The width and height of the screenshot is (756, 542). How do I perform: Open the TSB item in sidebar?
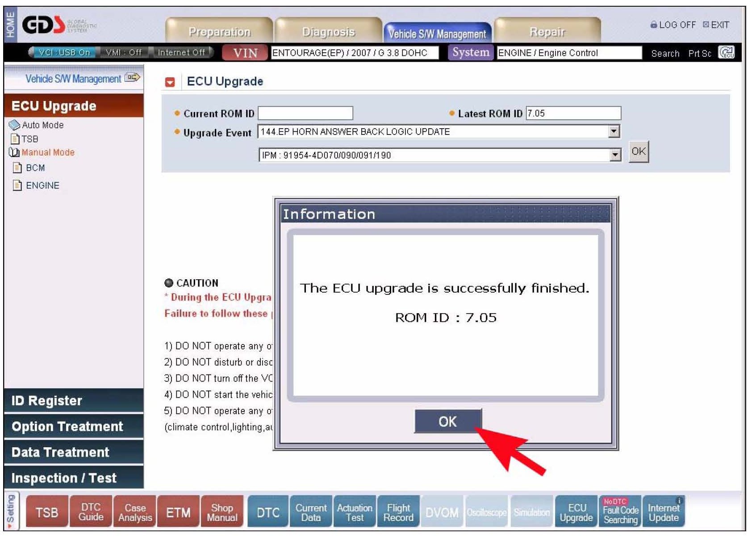[29, 139]
